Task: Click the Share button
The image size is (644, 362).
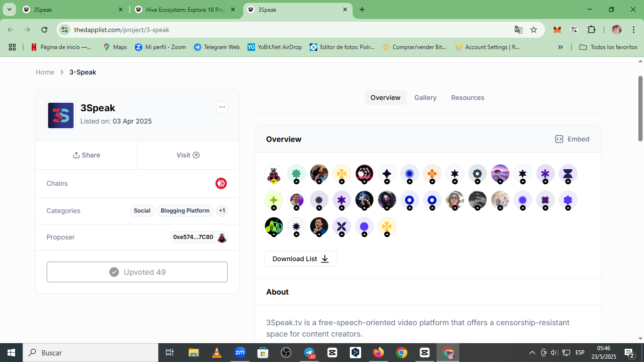Action: point(86,155)
